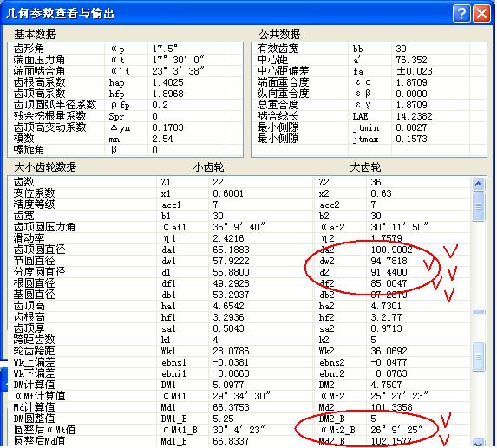Select the x1 shift coefficient 0.6001
This screenshot has width=497, height=448.
[228, 193]
